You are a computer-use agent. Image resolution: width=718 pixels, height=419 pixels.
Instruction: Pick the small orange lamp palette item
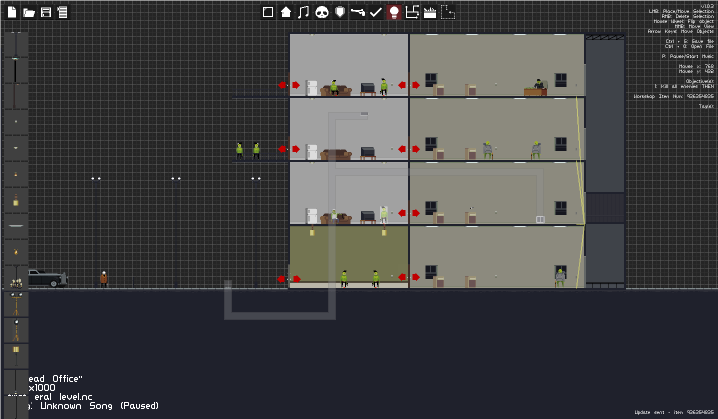coord(16,174)
